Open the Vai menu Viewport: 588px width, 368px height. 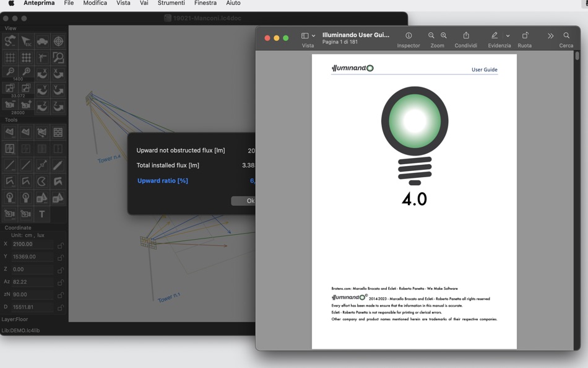144,3
